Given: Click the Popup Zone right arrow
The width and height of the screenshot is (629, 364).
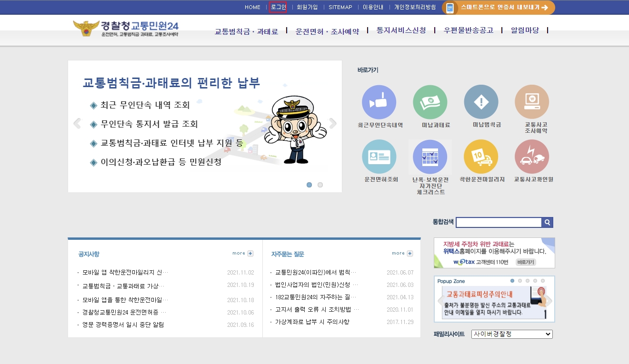Looking at the screenshot, I should 548,301.
